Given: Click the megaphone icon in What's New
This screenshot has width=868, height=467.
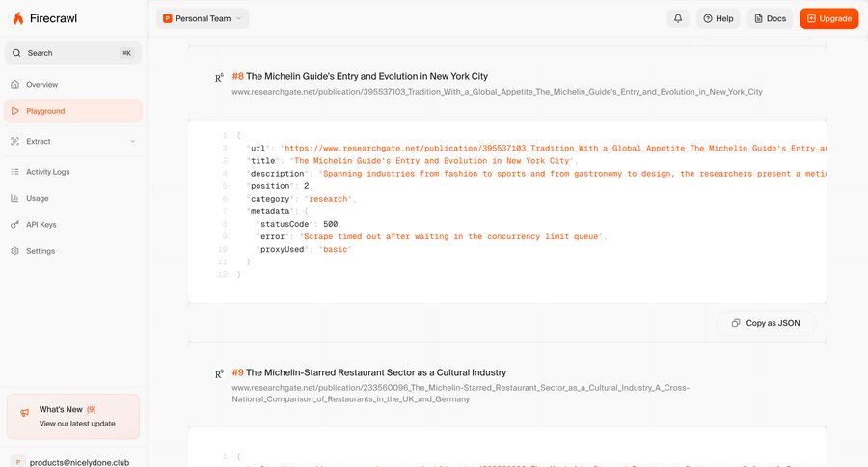Looking at the screenshot, I should point(24,413).
